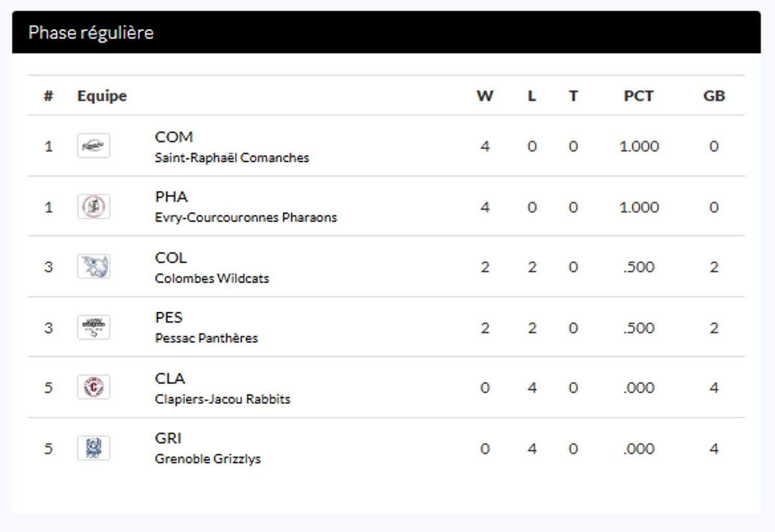Click the Evry-Courcouronnes Pharaons team logo

(94, 207)
